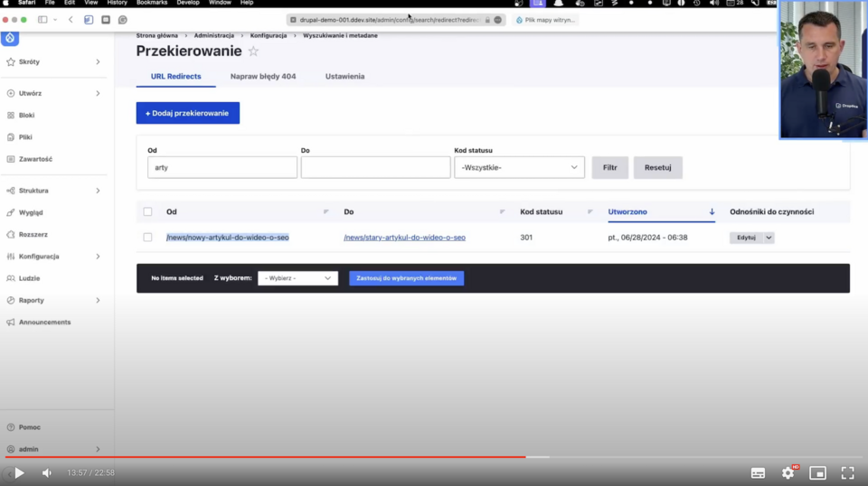Click the plus icon beside Utwórz

pyautogui.click(x=11, y=93)
